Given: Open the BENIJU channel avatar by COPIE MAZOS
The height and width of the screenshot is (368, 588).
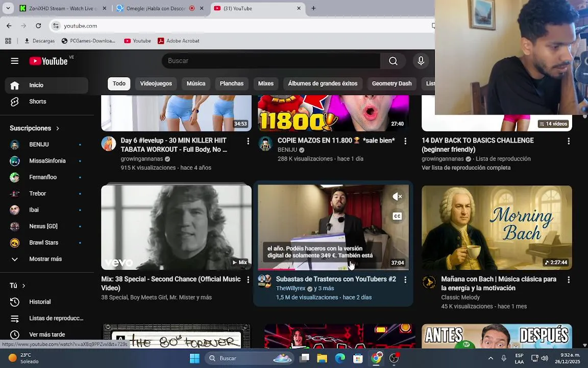Looking at the screenshot, I should 265,144.
